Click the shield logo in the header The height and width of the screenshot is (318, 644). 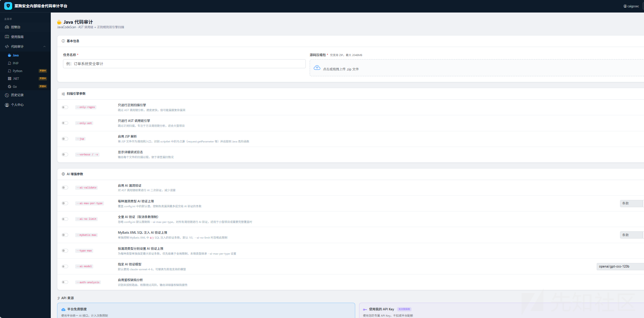8,6
